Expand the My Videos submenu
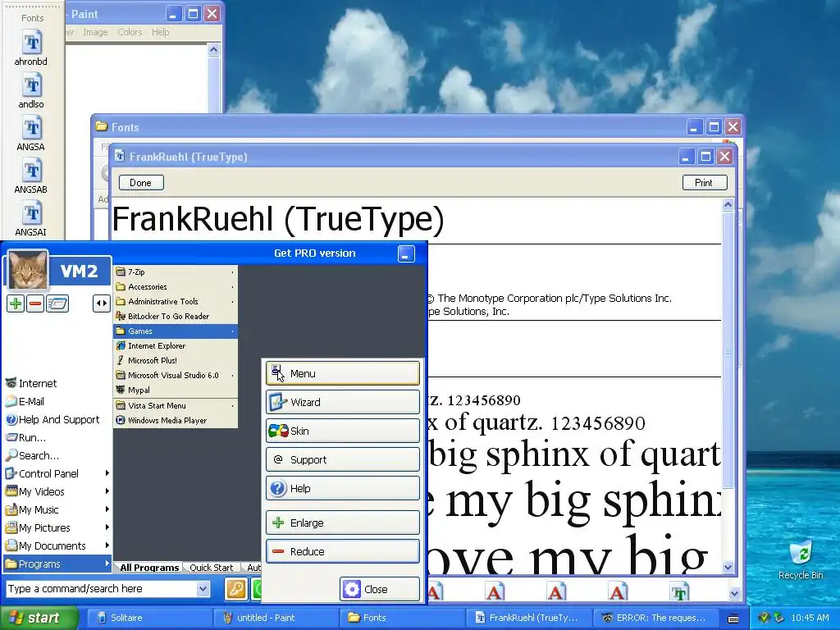The image size is (840, 630). click(57, 492)
